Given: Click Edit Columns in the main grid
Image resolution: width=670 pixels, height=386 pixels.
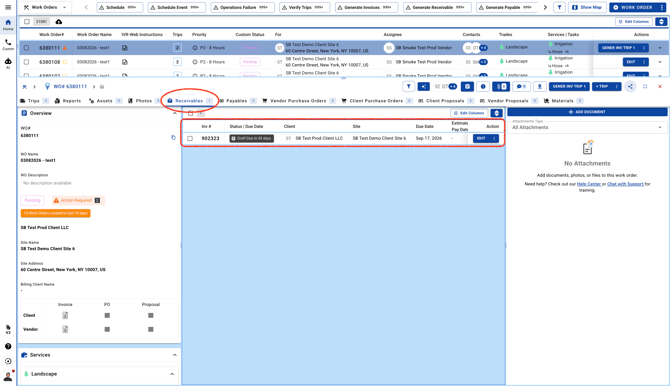Looking at the screenshot, I should click(x=634, y=22).
